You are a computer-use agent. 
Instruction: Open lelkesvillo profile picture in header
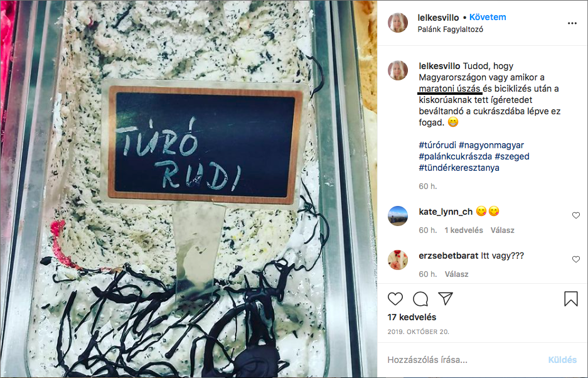(x=397, y=23)
